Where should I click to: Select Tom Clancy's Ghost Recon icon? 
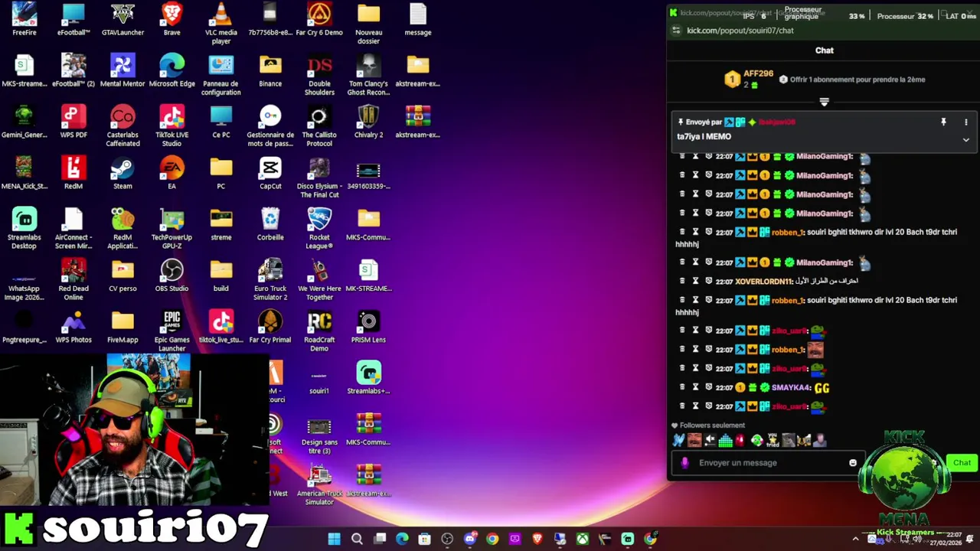[x=368, y=75]
